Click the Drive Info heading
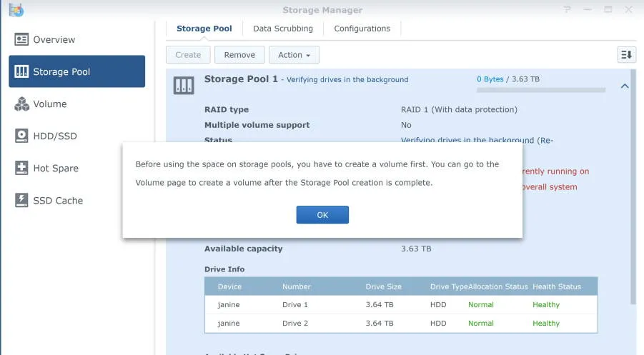 click(224, 269)
